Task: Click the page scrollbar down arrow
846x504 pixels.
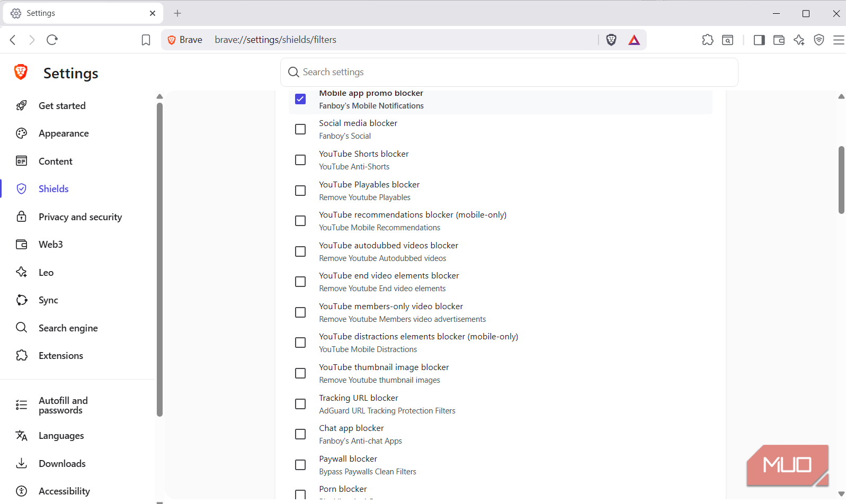Action: tap(841, 493)
